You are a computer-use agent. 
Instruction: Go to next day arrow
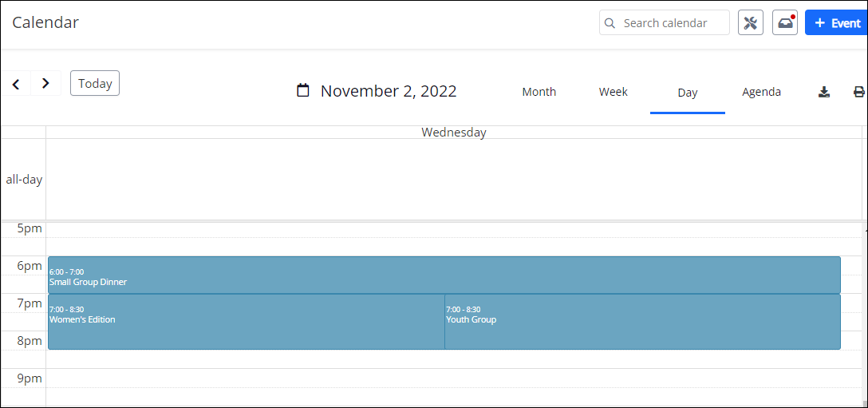pos(45,84)
